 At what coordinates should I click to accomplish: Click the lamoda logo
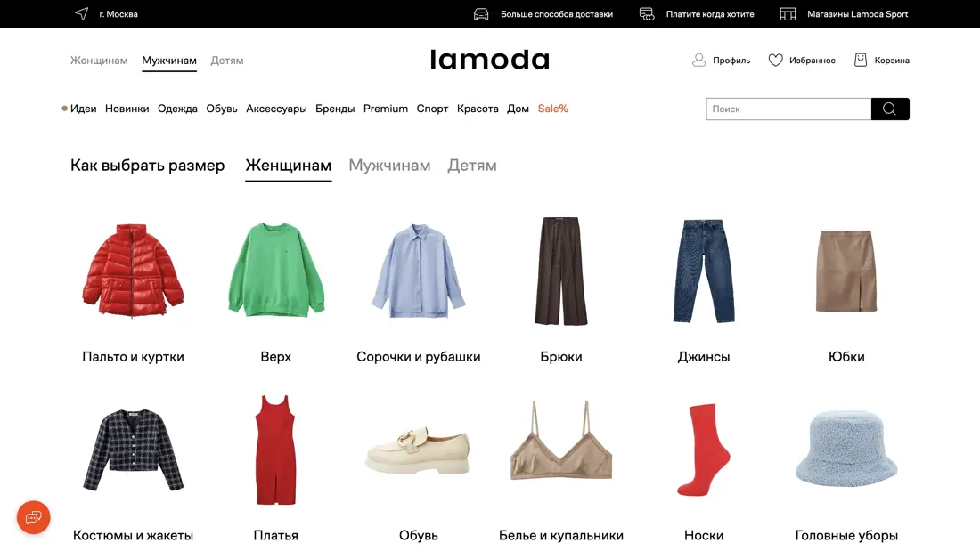coord(490,60)
